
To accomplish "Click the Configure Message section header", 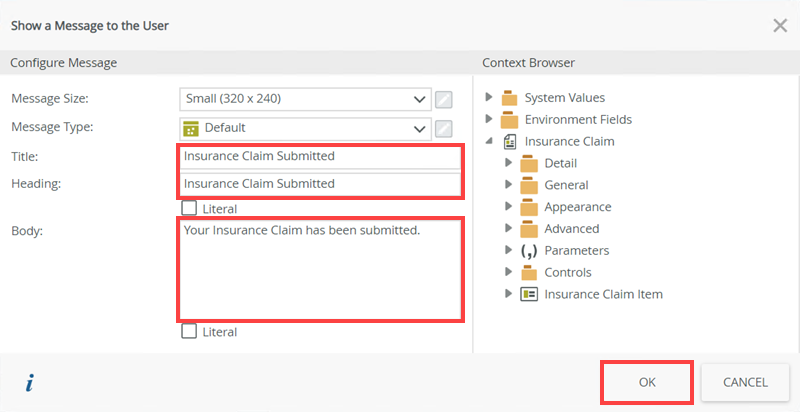I will pyautogui.click(x=64, y=63).
